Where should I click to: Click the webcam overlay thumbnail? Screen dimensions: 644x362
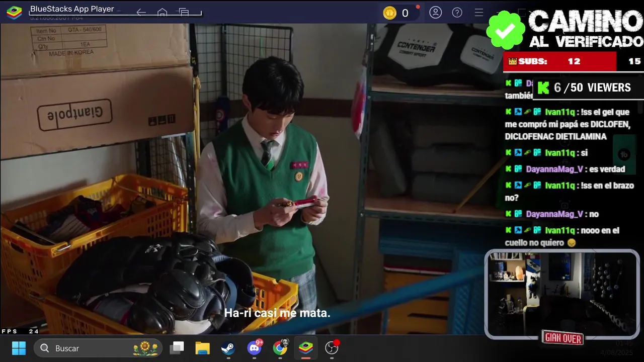pyautogui.click(x=562, y=294)
